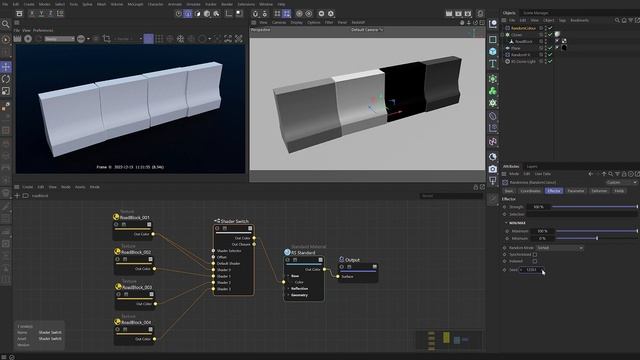
Task: Add a Camera object
Action: point(493,169)
